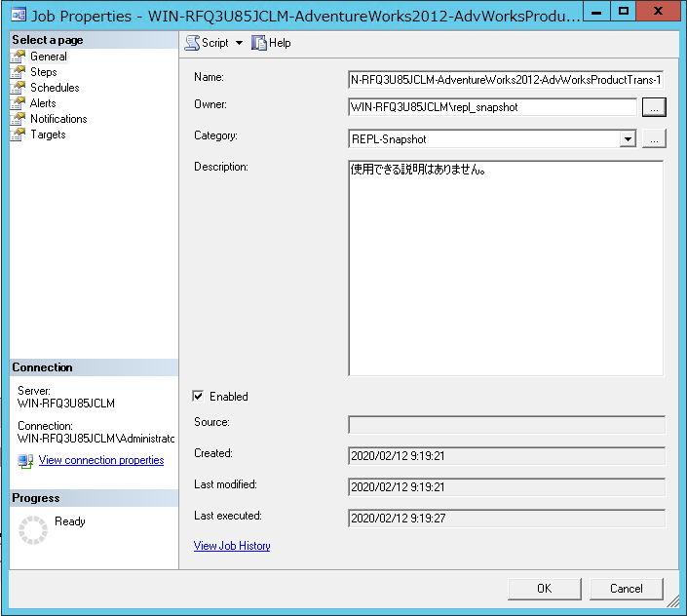Screen dimensions: 687x616
Task: Click into the Owner text field
Action: point(492,107)
